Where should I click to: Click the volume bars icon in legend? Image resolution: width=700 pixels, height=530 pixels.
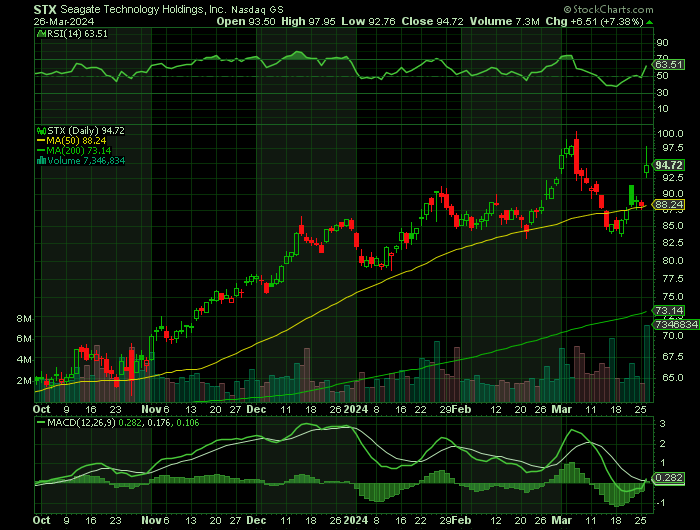tap(42, 161)
